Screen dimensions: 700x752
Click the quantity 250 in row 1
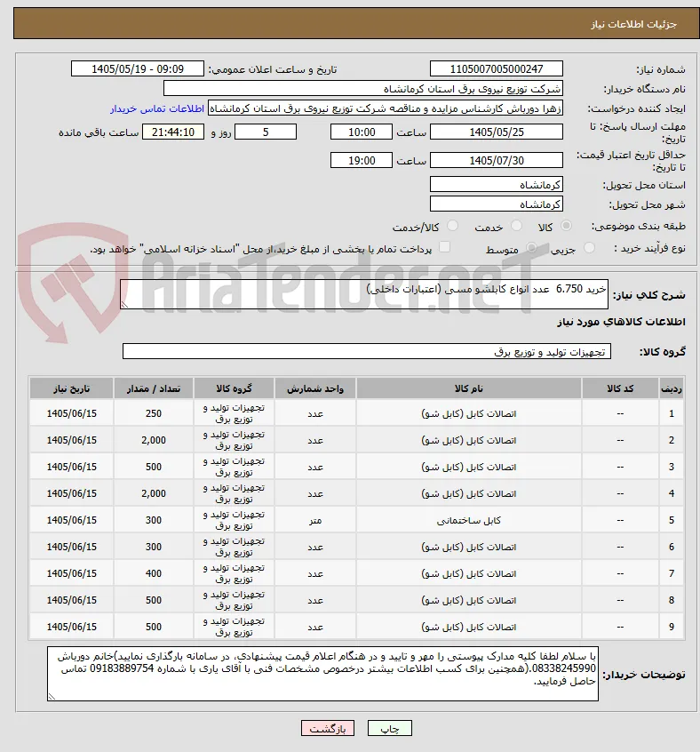[154, 413]
